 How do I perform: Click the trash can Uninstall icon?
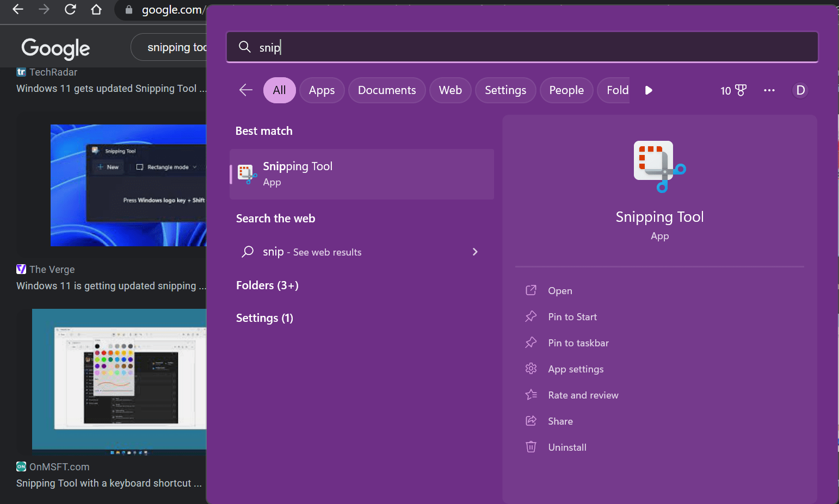(531, 447)
